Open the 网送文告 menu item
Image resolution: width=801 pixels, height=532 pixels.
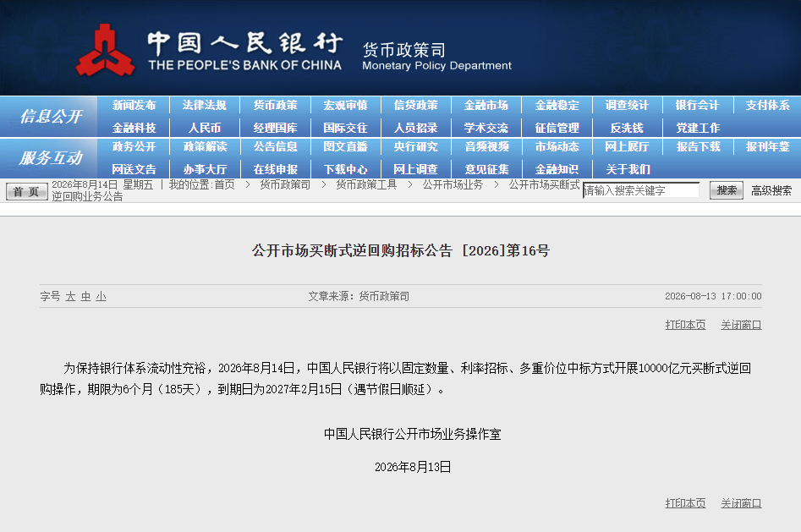coord(134,169)
